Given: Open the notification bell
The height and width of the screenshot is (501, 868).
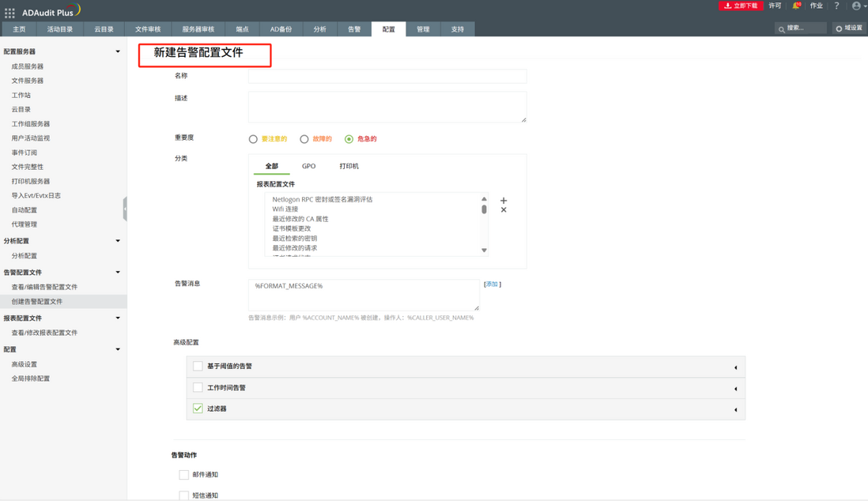Looking at the screenshot, I should point(796,6).
